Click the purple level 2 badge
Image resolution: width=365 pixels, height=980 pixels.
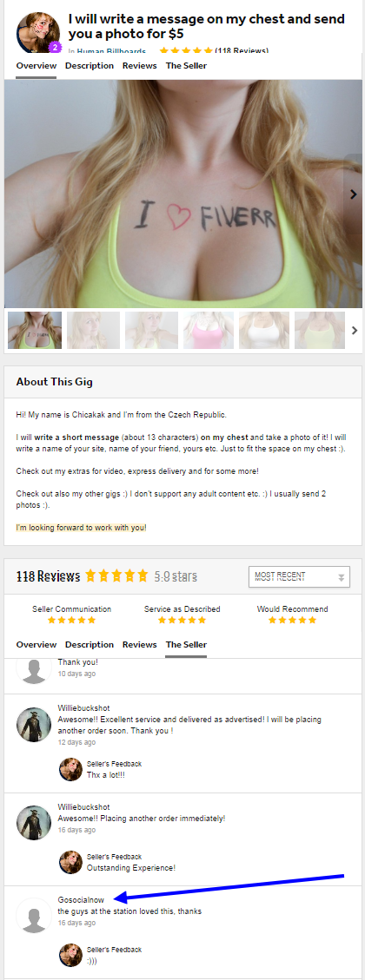[54, 48]
